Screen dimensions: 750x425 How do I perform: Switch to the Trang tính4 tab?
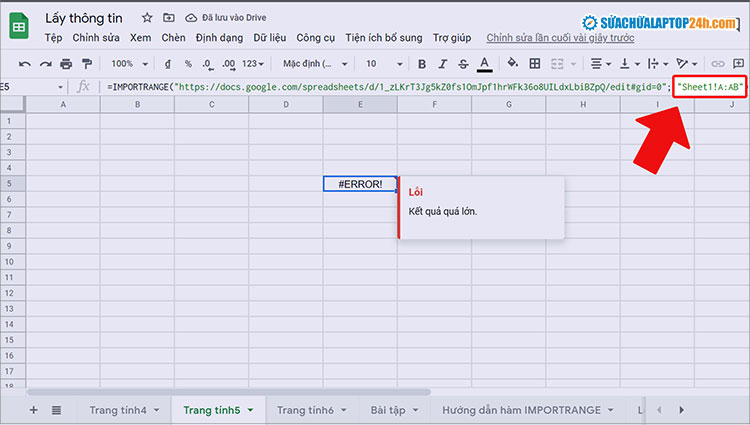[118, 410]
